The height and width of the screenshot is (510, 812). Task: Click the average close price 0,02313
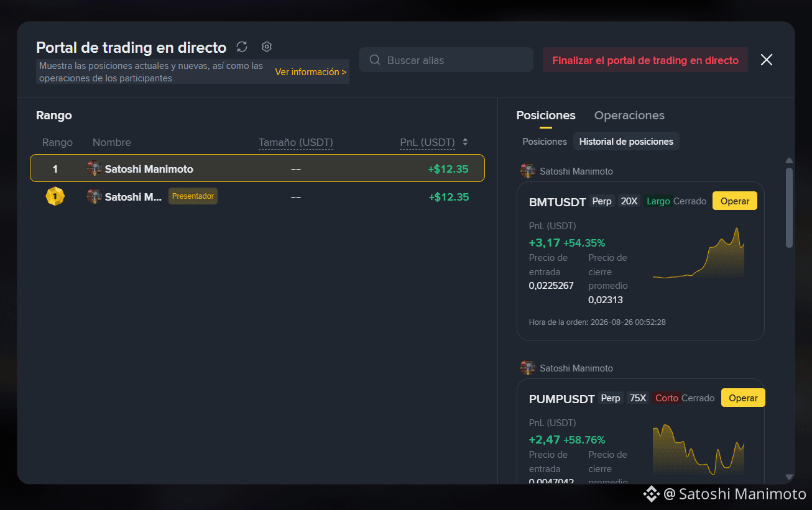click(606, 300)
